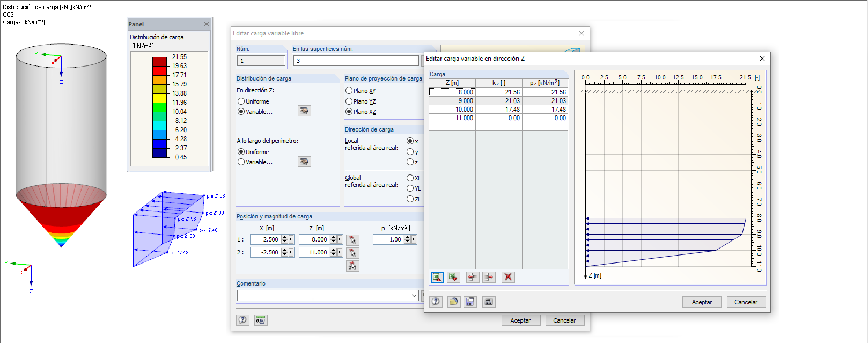Pick point 1 graphically with cursor icon
This screenshot has height=343, width=868.
click(352, 239)
